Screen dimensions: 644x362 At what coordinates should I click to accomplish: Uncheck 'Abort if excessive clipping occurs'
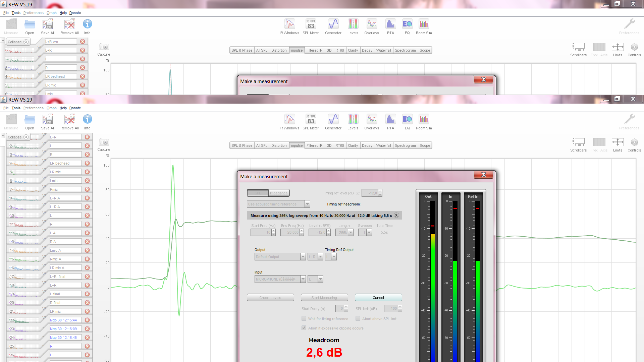304,328
